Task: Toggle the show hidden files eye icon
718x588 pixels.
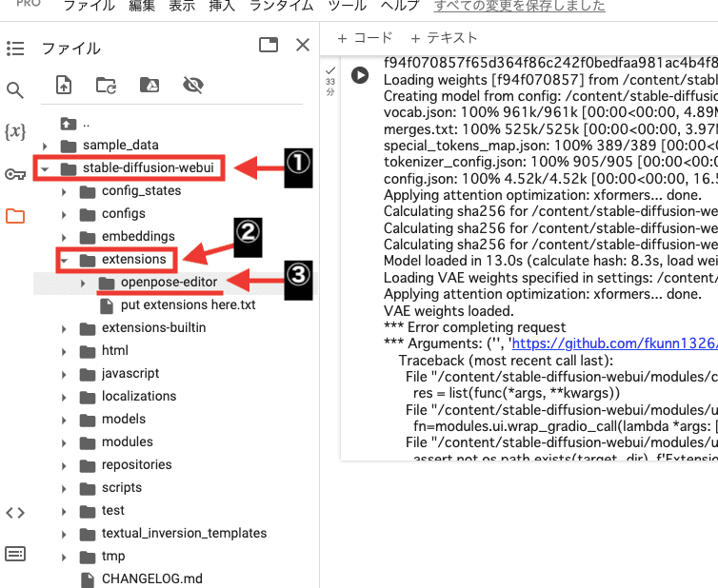Action: tap(192, 85)
